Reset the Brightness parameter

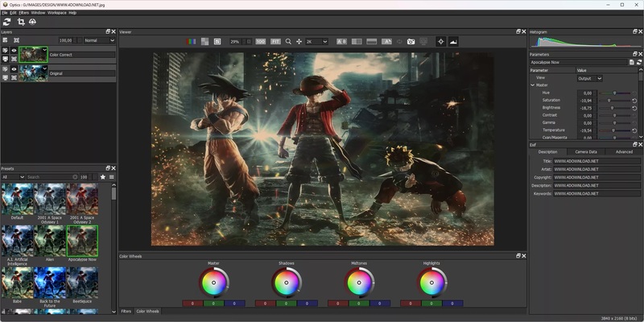coord(634,108)
